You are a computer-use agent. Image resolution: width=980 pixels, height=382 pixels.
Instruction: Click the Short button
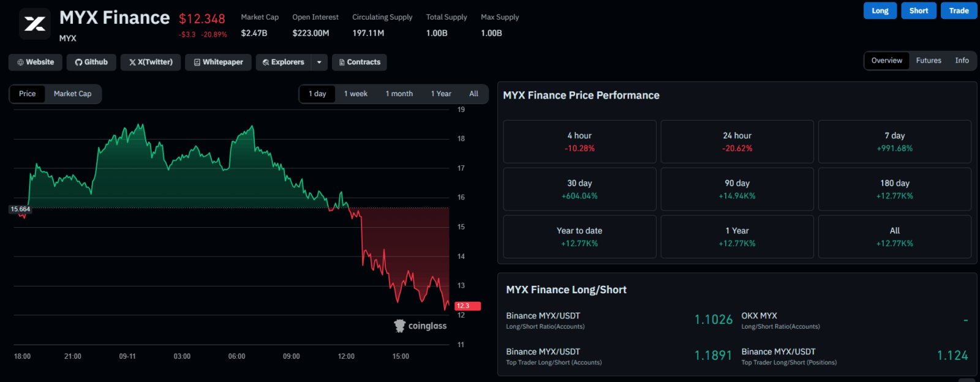point(919,11)
